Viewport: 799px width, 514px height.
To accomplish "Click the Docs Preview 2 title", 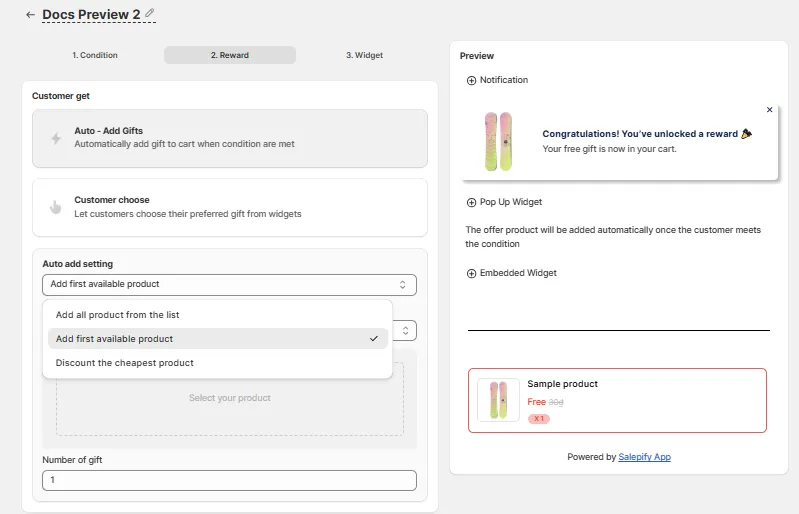I will pyautogui.click(x=91, y=14).
